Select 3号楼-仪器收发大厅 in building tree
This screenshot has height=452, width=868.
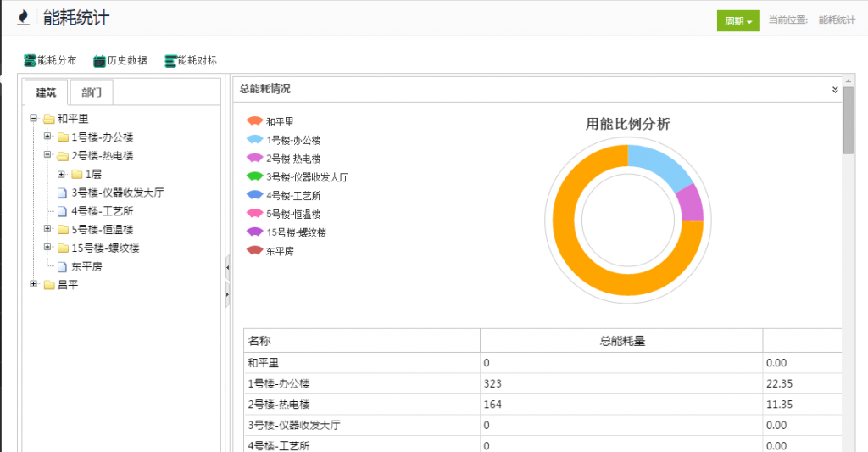pos(118,193)
